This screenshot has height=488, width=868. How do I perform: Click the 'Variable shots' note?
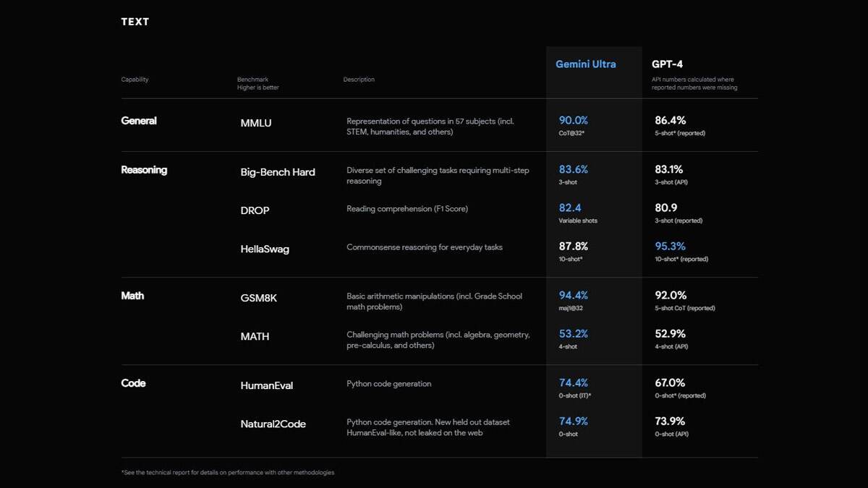click(578, 221)
